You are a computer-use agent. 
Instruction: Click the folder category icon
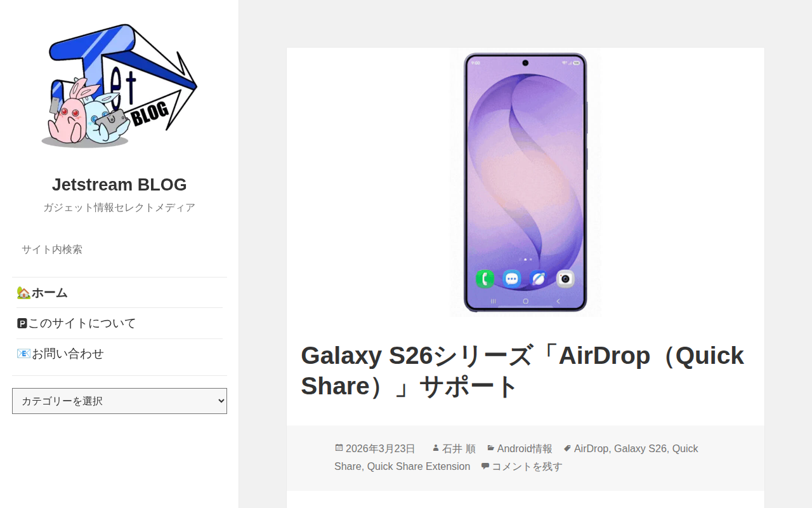[x=491, y=448]
